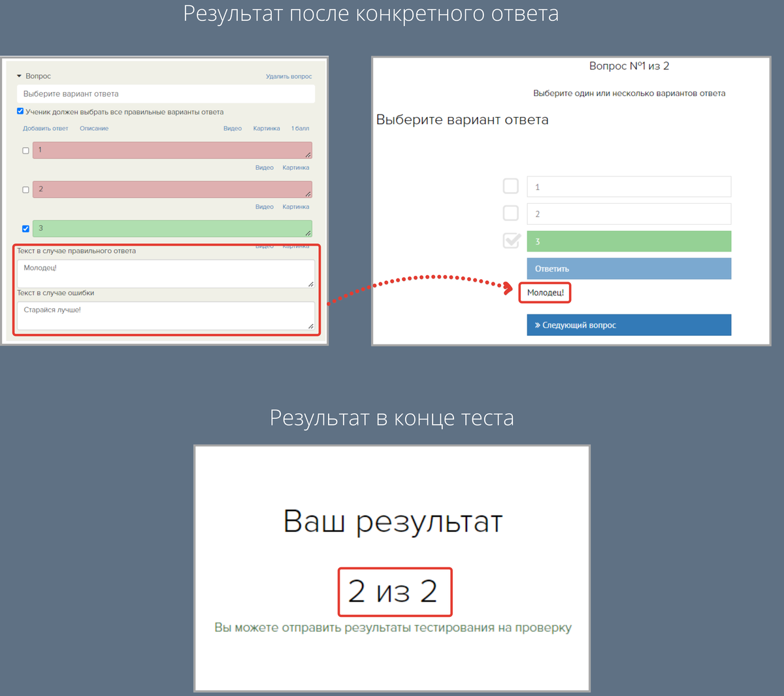Edit green answer field with text 3
The width and height of the screenshot is (784, 696).
(x=172, y=229)
